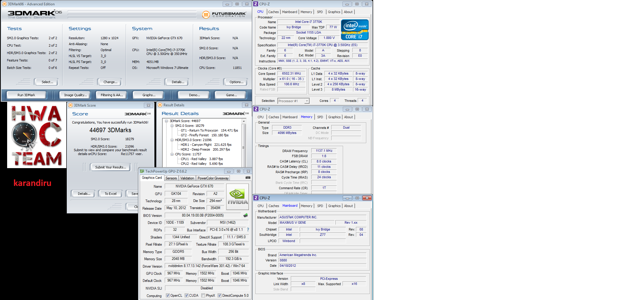Viewport: 644px width, 300px height.
Task: Click the GPU-Z screenshot camera icon
Action: (x=248, y=178)
